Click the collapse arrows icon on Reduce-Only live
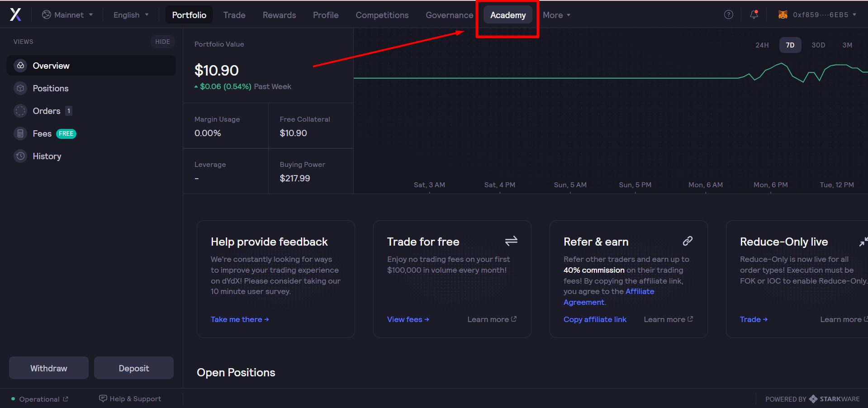 pos(863,242)
